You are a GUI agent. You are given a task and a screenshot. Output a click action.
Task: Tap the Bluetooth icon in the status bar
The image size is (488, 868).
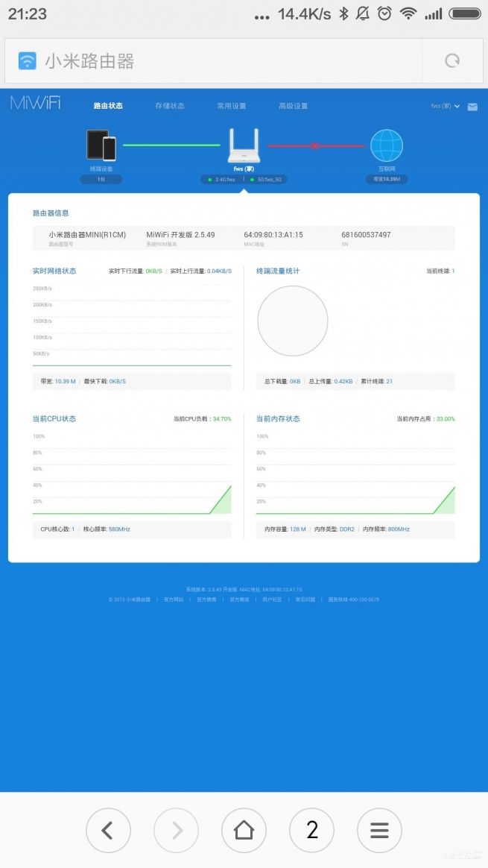click(343, 14)
